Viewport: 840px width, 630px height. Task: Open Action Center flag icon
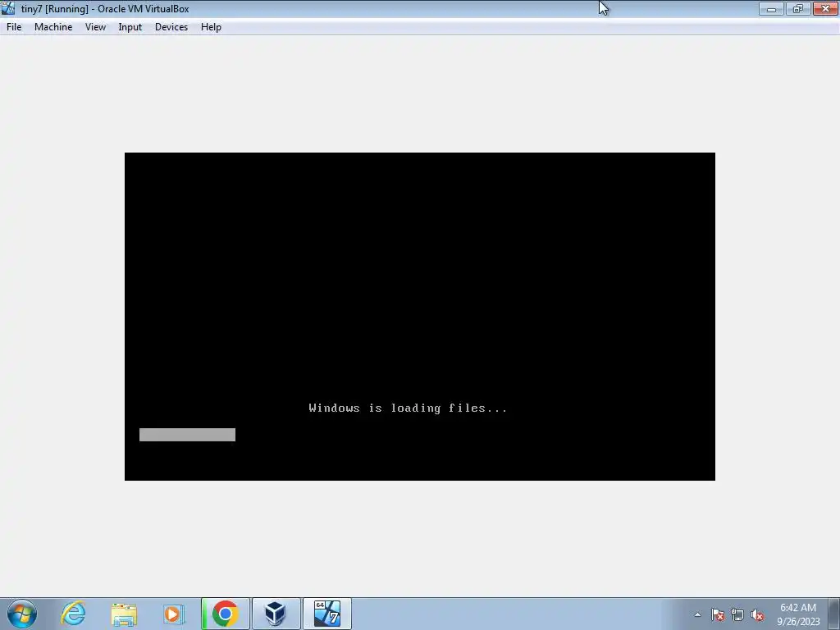718,614
